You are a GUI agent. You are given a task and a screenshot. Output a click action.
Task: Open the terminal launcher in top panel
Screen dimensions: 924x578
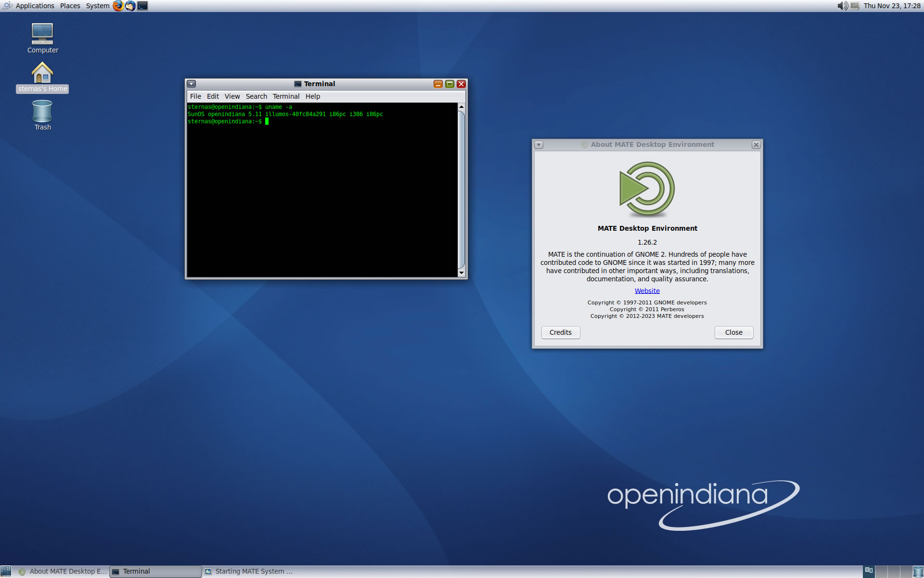142,6
